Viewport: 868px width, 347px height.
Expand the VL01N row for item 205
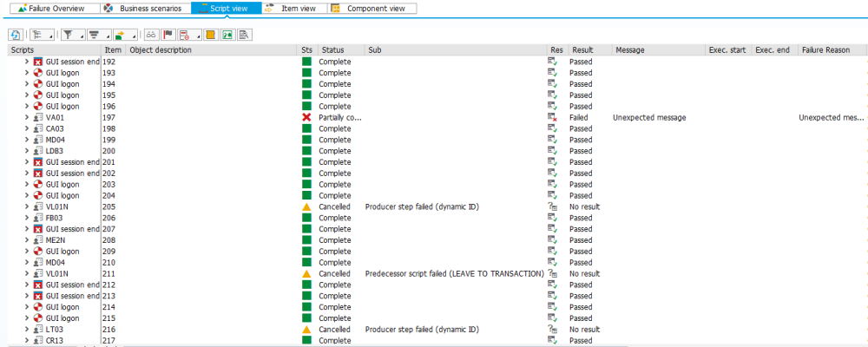pos(27,206)
